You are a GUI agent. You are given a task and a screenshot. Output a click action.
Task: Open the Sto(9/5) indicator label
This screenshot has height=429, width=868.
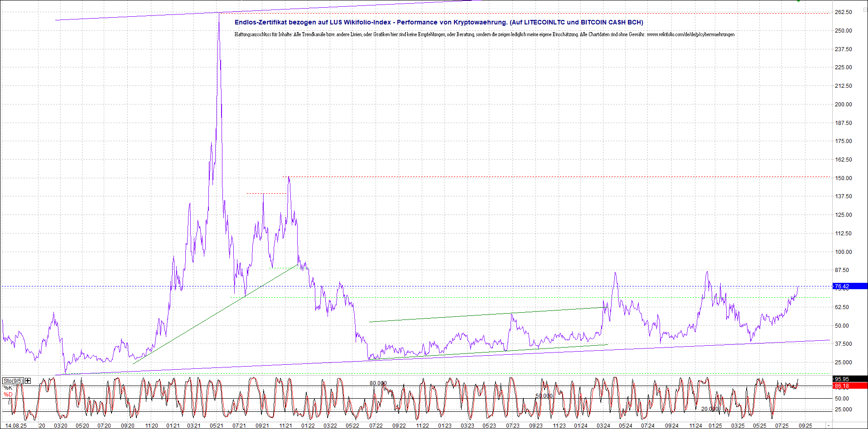click(x=13, y=381)
